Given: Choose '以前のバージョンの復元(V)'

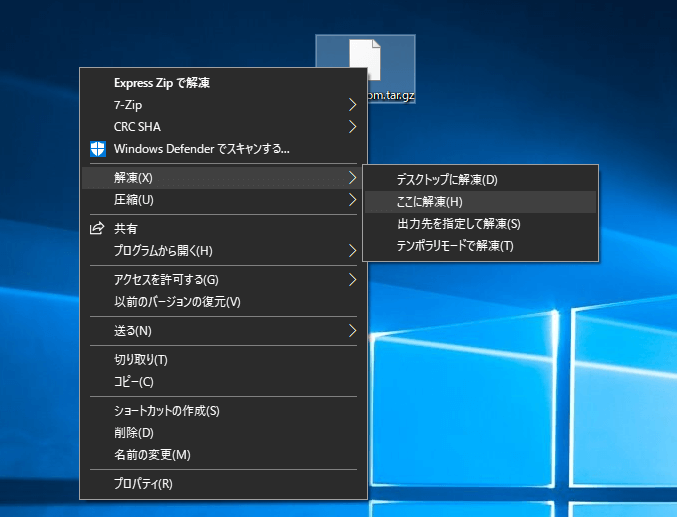Looking at the screenshot, I should [x=224, y=301].
